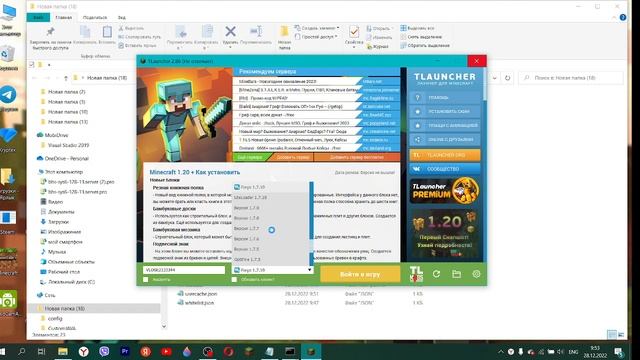Viewport: 640px width, 360px height.
Task: Click Copy to icon in Explorer ribbon
Action: click(207, 31)
